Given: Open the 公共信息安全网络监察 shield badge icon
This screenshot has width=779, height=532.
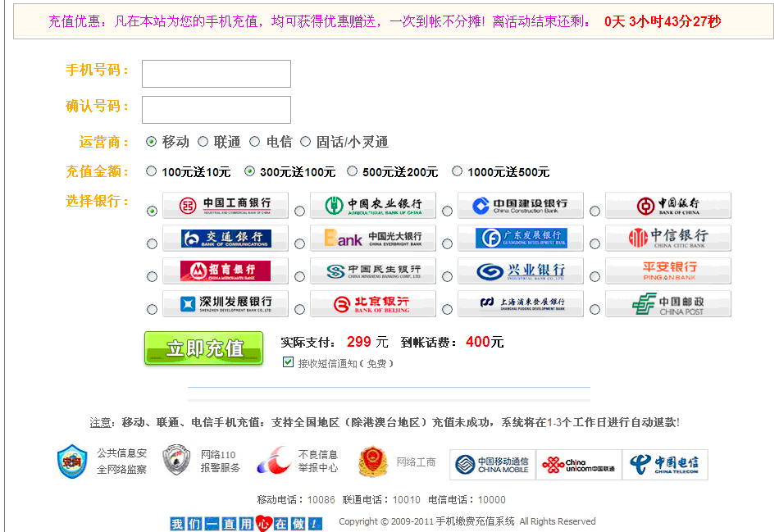Looking at the screenshot, I should 72,462.
